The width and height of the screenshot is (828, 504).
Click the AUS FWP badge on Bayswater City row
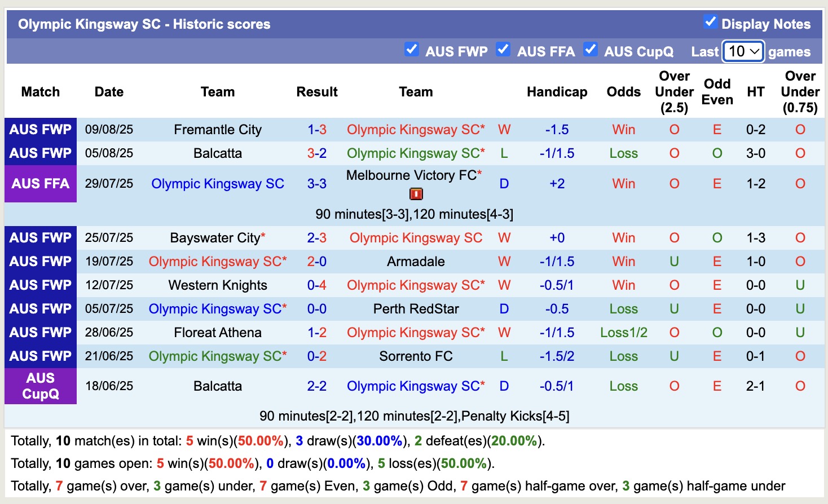(x=40, y=237)
